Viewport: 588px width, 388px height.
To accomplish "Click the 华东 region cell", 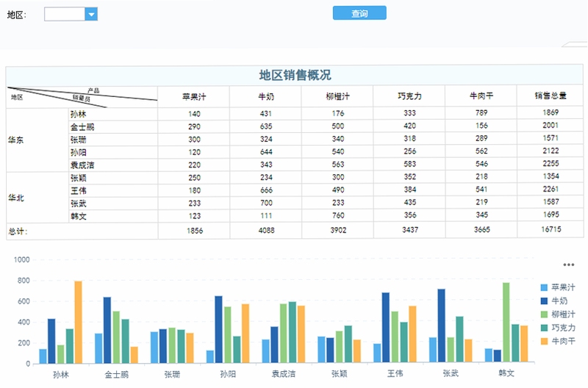I will click(x=37, y=140).
